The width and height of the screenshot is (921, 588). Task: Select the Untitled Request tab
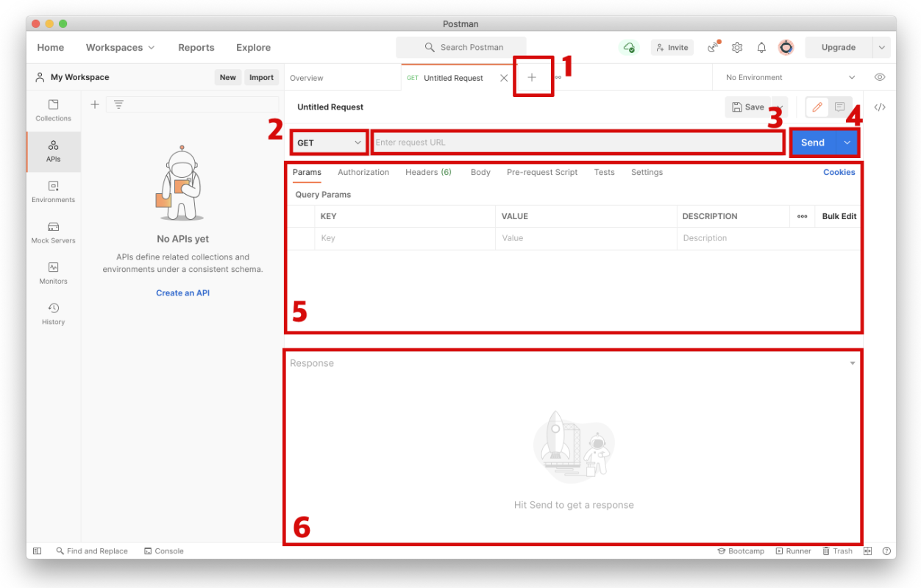(x=453, y=78)
